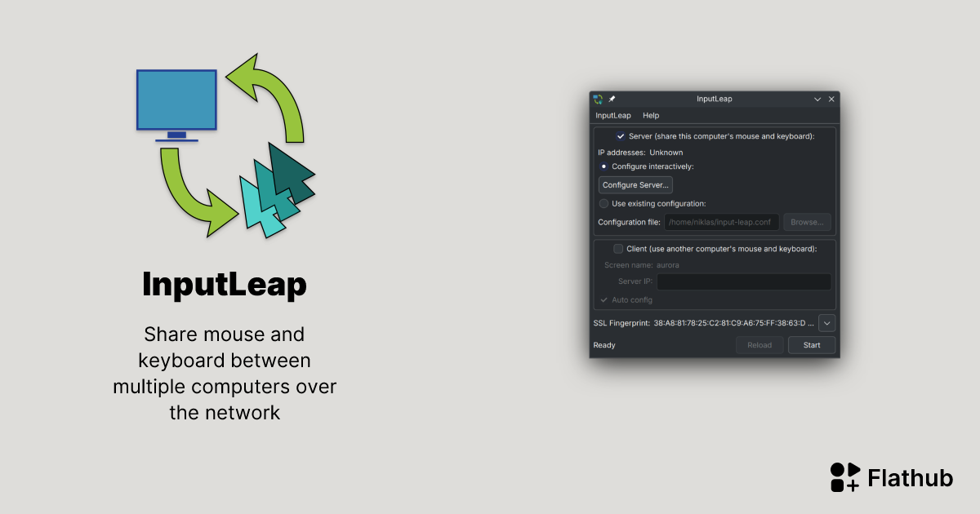Enable the Server mouse and keyboard sharing checkbox
The image size is (980, 514).
[620, 136]
